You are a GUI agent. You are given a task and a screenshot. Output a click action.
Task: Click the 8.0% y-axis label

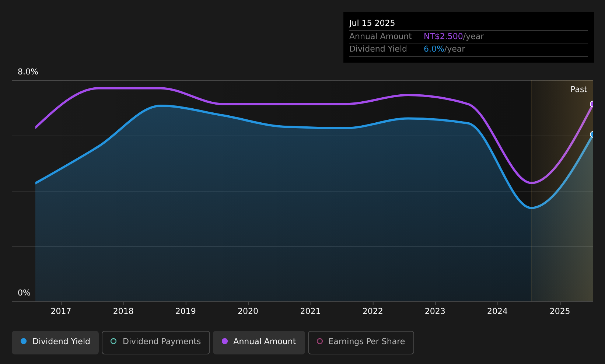point(28,72)
